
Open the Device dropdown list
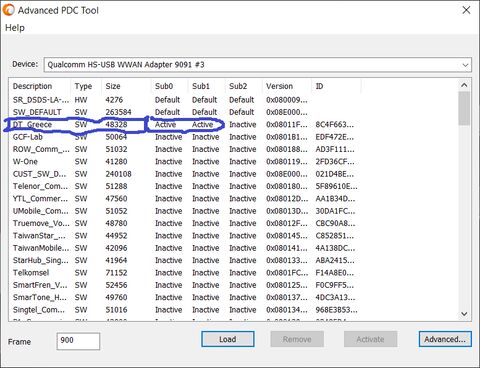click(257, 65)
